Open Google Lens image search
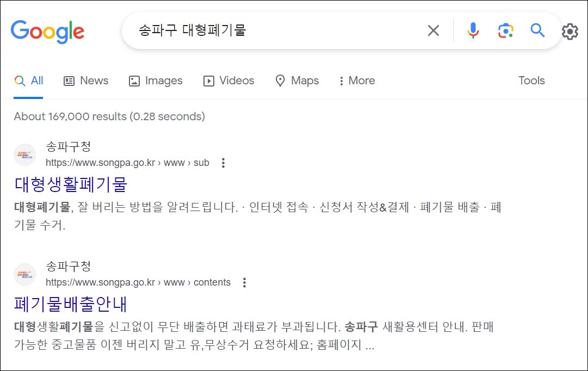This screenshot has height=371, width=588. click(x=505, y=31)
